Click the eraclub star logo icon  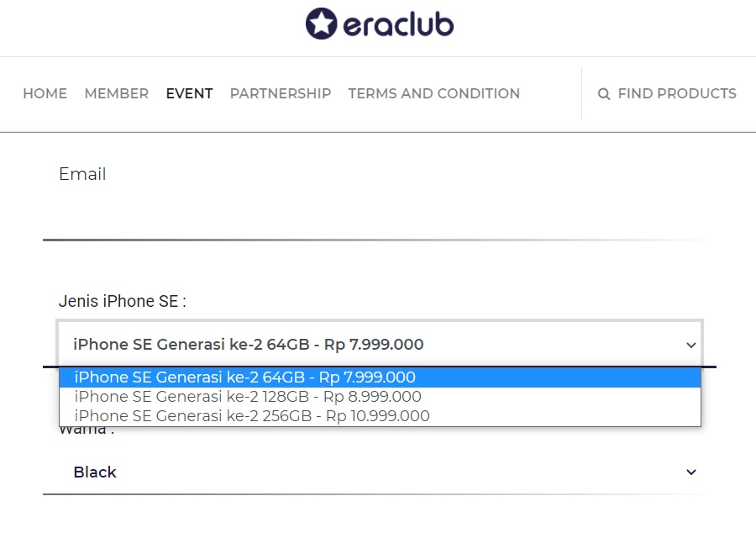[321, 24]
